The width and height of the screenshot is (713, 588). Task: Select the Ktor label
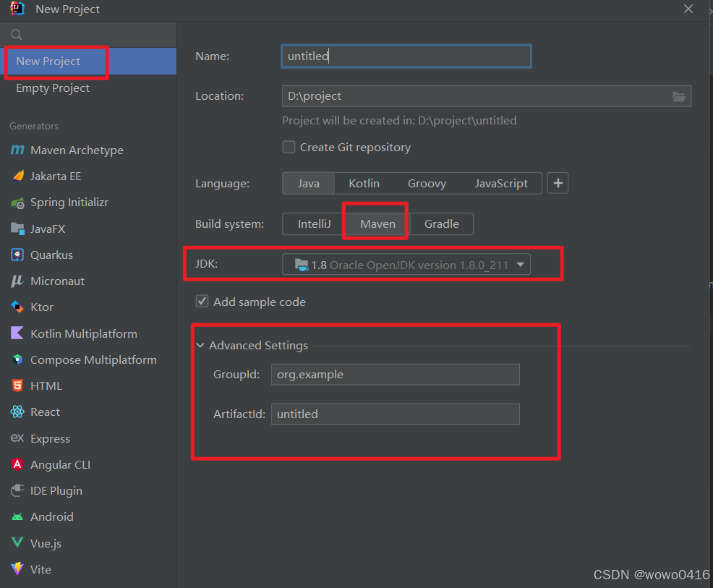coord(42,307)
